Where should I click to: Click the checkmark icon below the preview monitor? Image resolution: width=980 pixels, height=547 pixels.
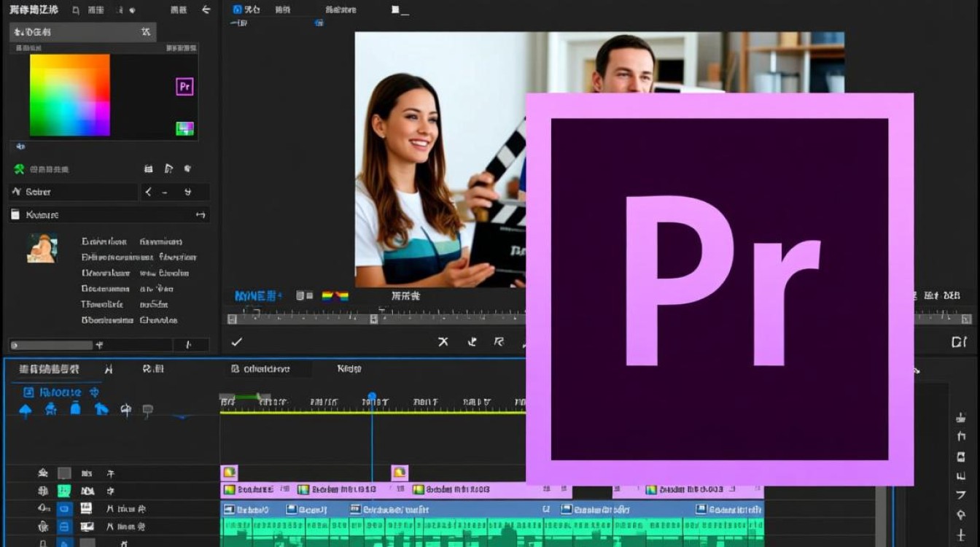236,341
